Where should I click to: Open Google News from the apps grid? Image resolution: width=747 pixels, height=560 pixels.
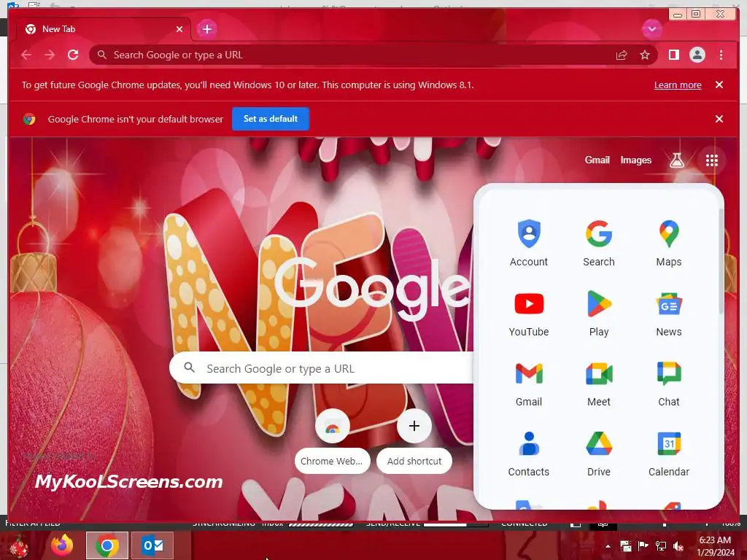click(669, 313)
